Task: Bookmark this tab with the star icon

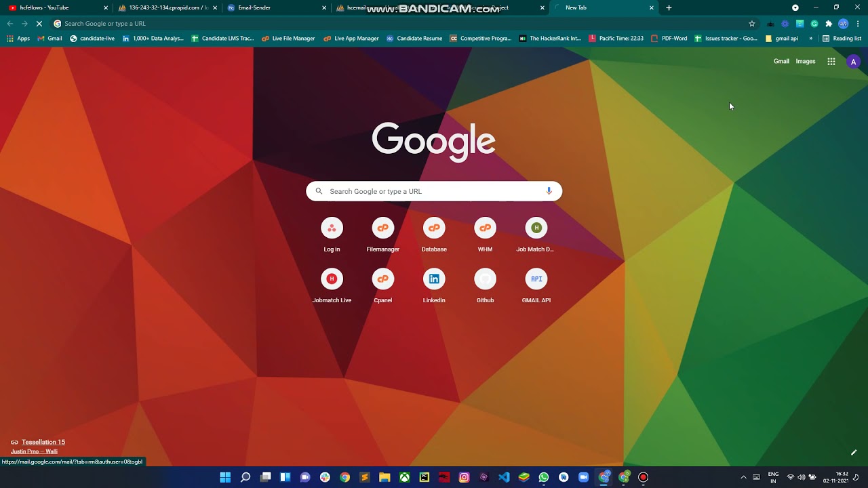Action: (752, 24)
